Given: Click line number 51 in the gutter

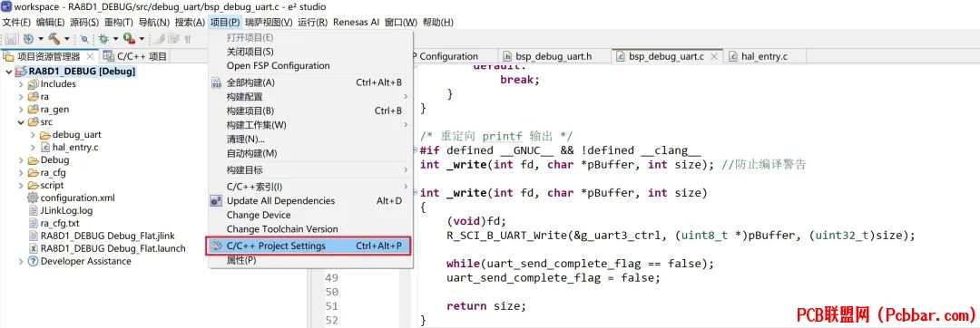Looking at the screenshot, I should coord(332,306).
